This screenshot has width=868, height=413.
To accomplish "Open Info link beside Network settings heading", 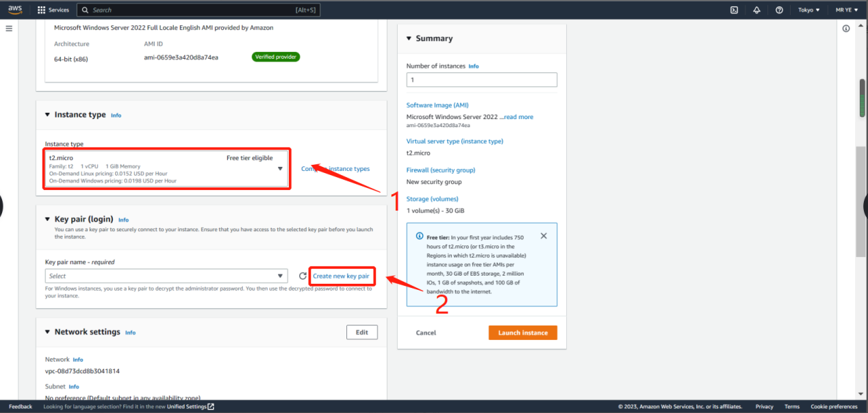I will pos(130,333).
